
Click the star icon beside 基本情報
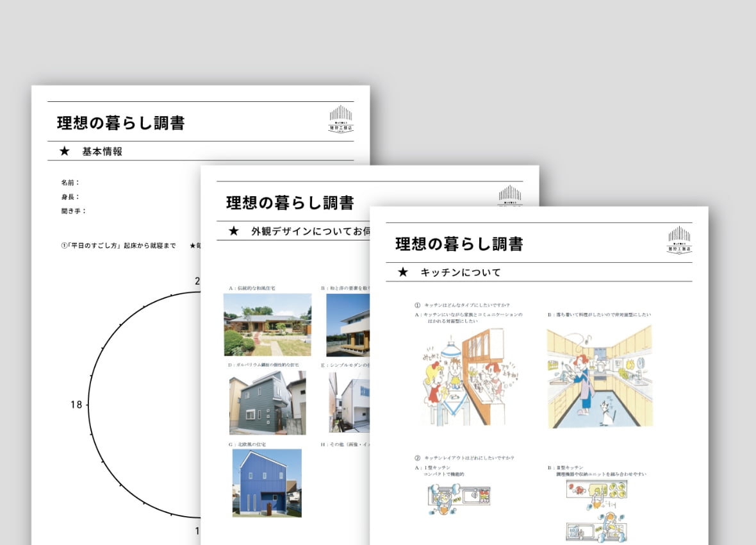tap(64, 152)
